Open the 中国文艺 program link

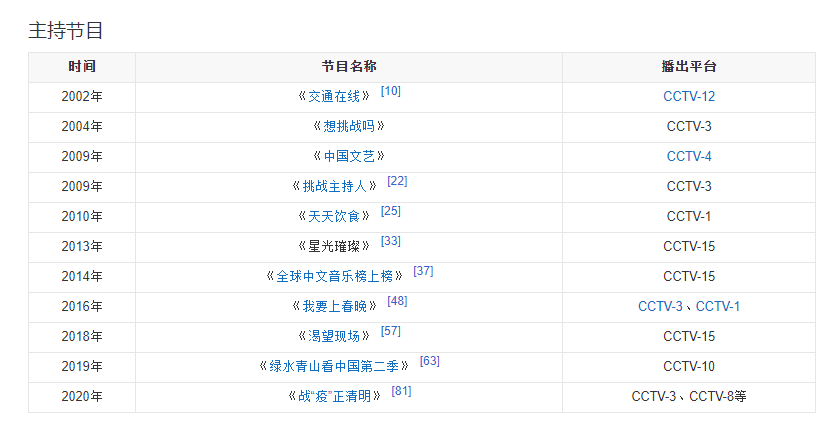348,156
